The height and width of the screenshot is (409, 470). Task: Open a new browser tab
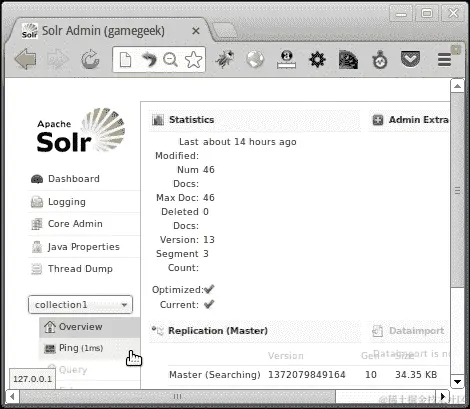(225, 31)
